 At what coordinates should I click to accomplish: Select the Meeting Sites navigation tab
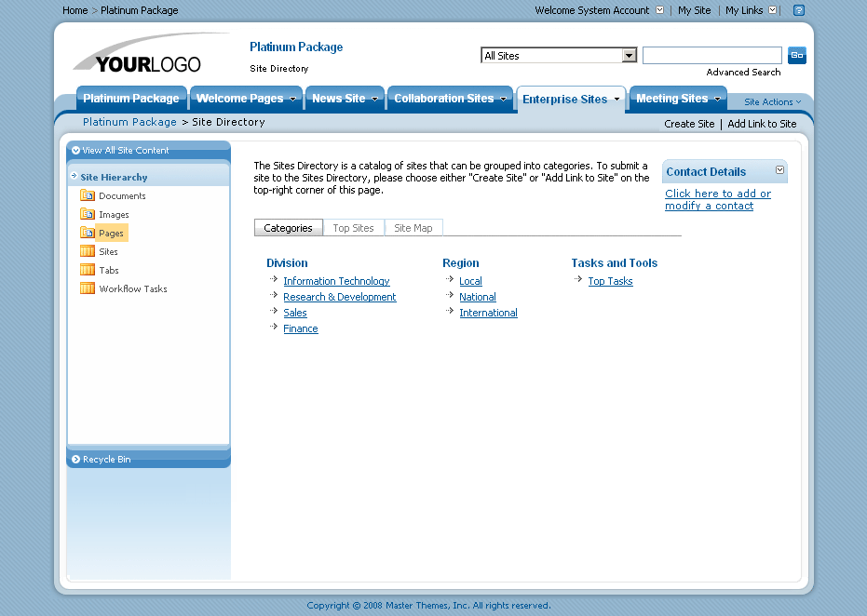671,98
